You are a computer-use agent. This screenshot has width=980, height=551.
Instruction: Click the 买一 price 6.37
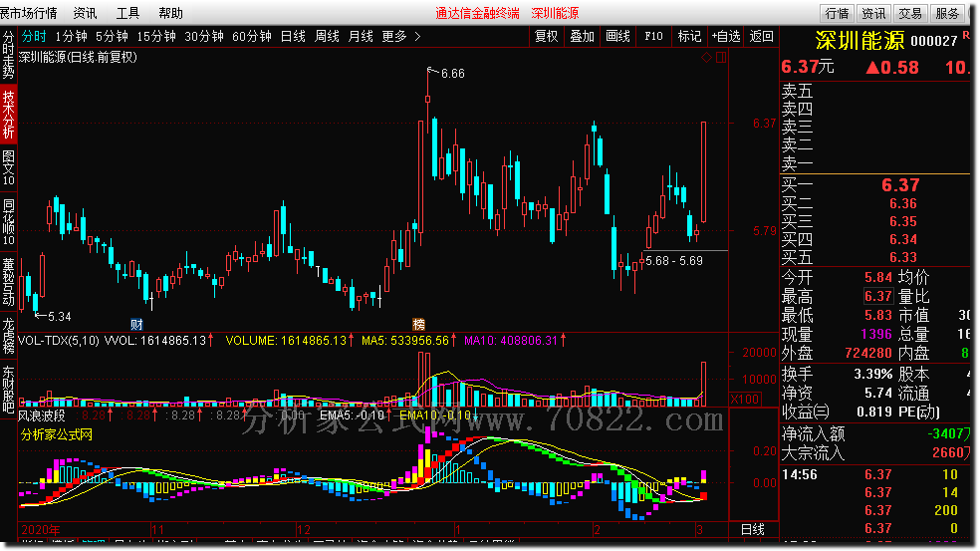(x=900, y=185)
